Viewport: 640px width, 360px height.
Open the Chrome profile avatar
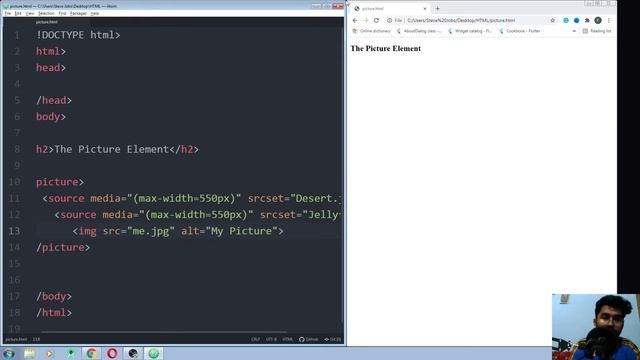[x=598, y=20]
